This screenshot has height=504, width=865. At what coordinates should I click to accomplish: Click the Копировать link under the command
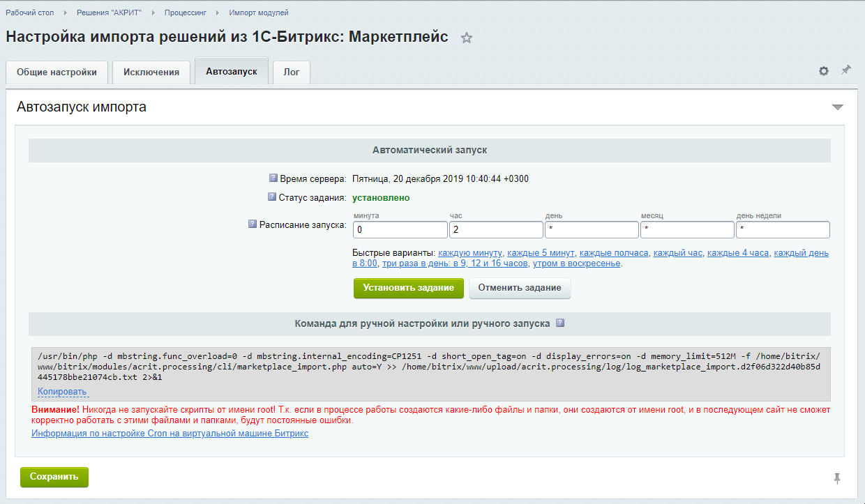62,392
